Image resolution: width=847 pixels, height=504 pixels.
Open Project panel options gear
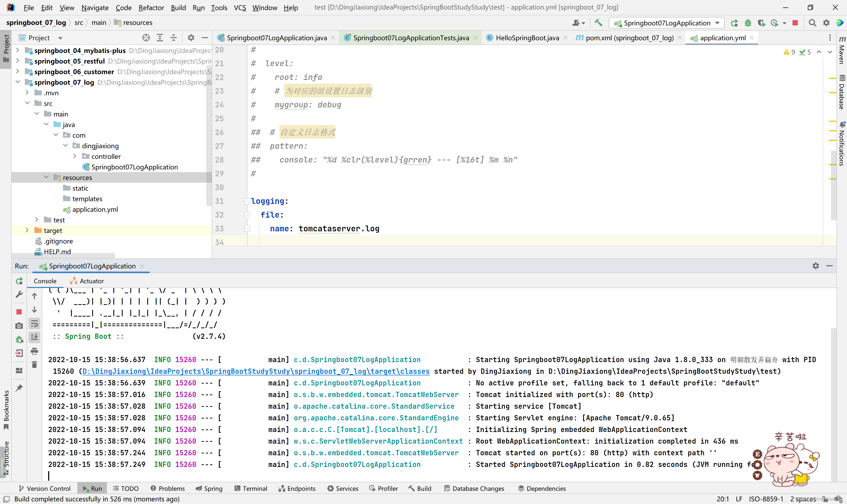pos(191,38)
